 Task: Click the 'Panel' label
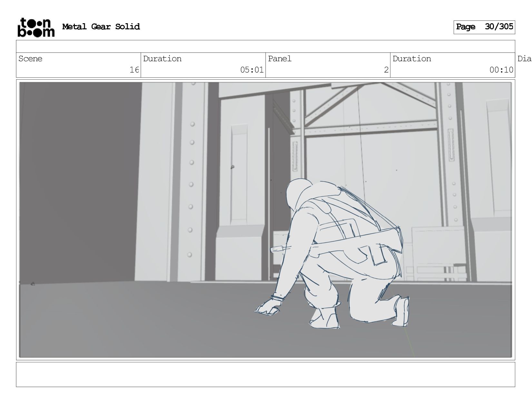[x=280, y=59]
